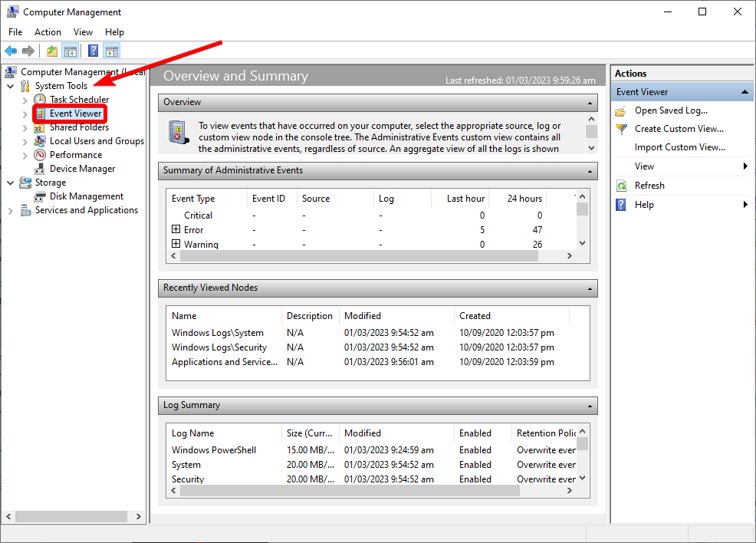
Task: Click the Windows PowerShell log row
Action: [x=372, y=450]
